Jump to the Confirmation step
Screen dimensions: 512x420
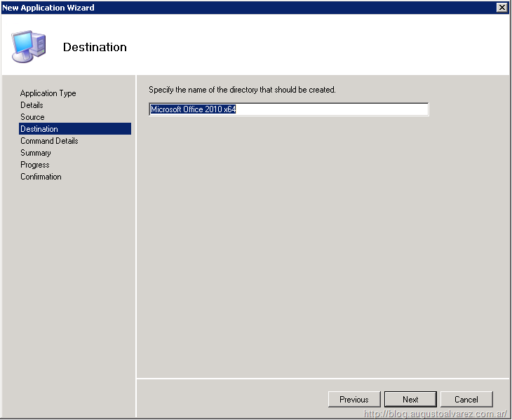(41, 177)
